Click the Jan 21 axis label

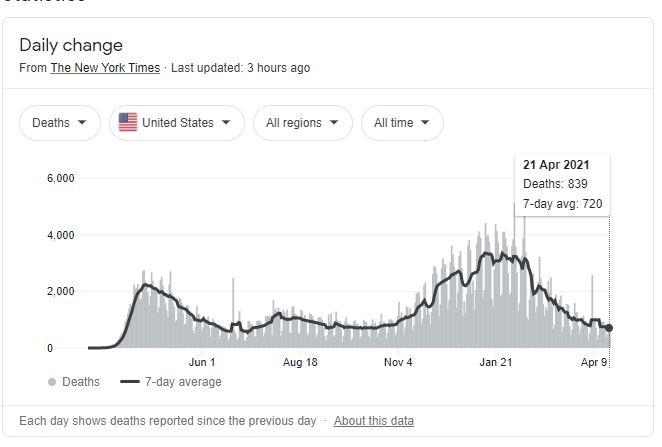pos(496,362)
